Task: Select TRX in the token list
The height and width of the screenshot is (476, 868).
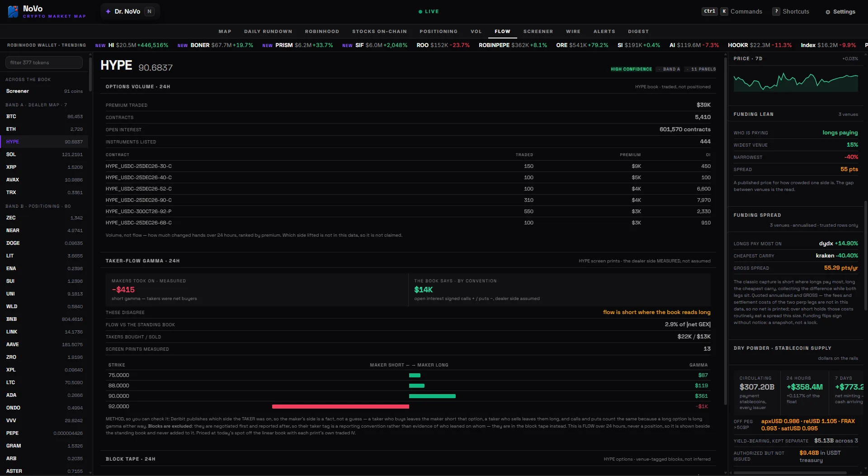Action: 44,192
